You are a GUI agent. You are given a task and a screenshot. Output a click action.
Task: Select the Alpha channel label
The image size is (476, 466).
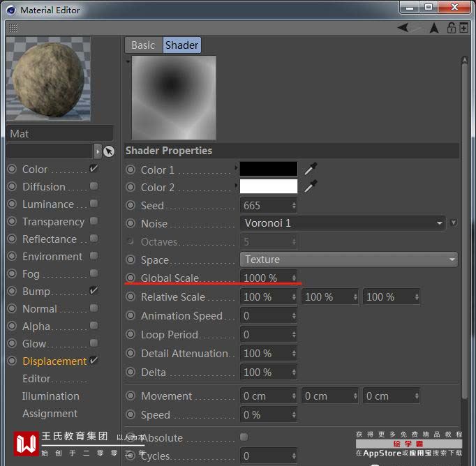(x=36, y=326)
